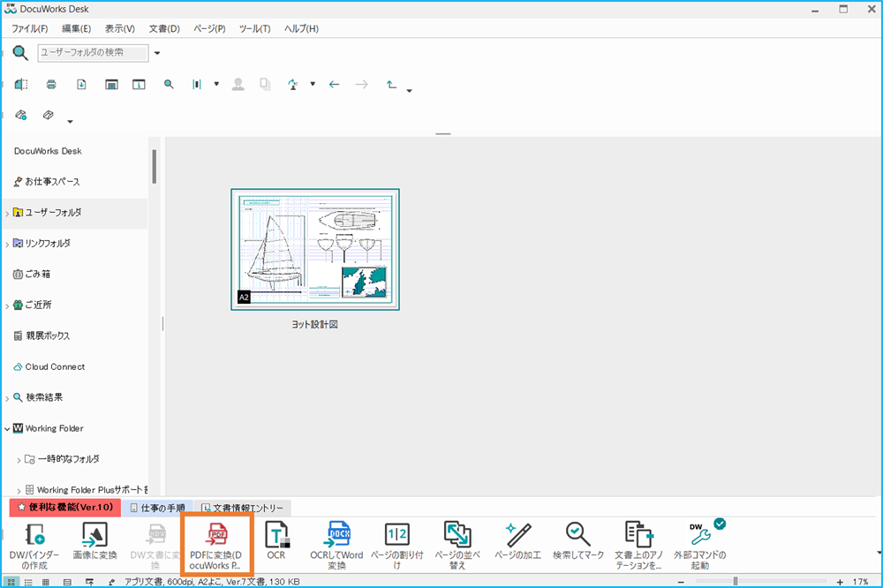The width and height of the screenshot is (883, 588).
Task: Click the two-bar binding icon, right of the magnifier
Action: point(197,85)
